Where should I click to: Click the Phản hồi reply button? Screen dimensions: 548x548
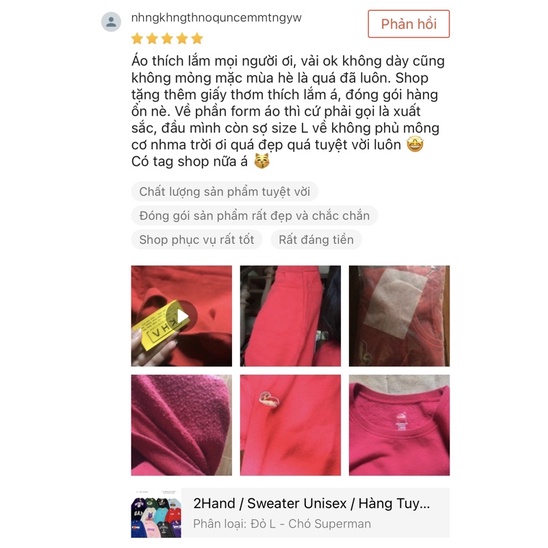(409, 24)
